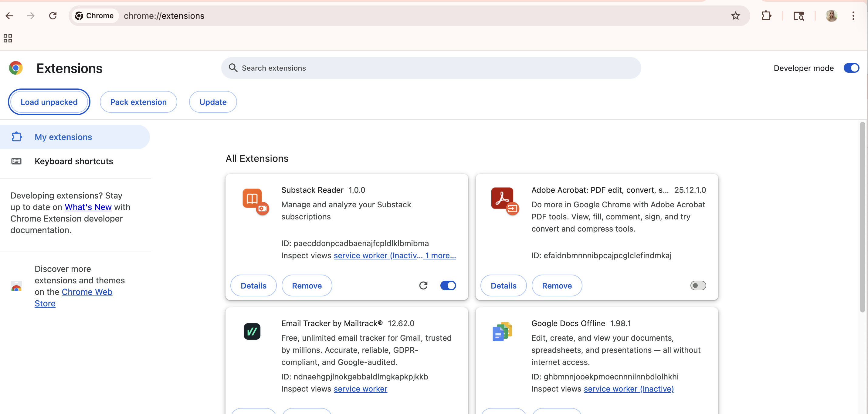The width and height of the screenshot is (868, 414).
Task: Click the browser back arrow
Action: tap(9, 16)
